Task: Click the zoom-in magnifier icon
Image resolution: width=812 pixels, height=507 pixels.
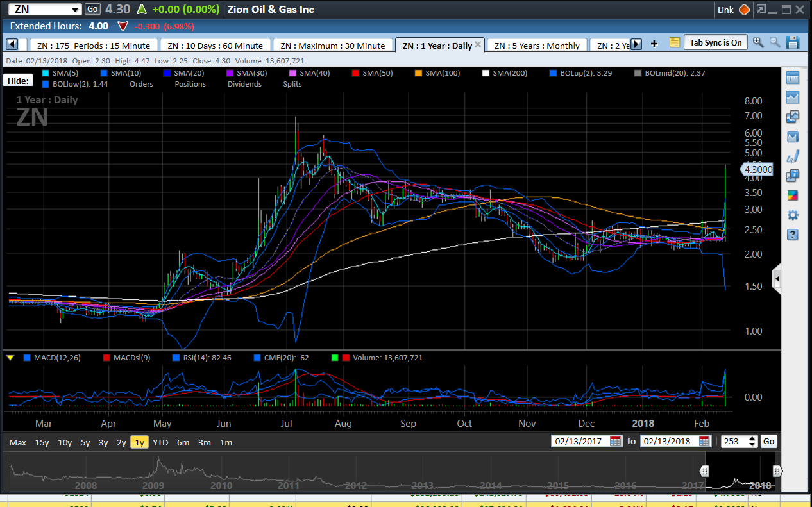Action: coord(757,41)
